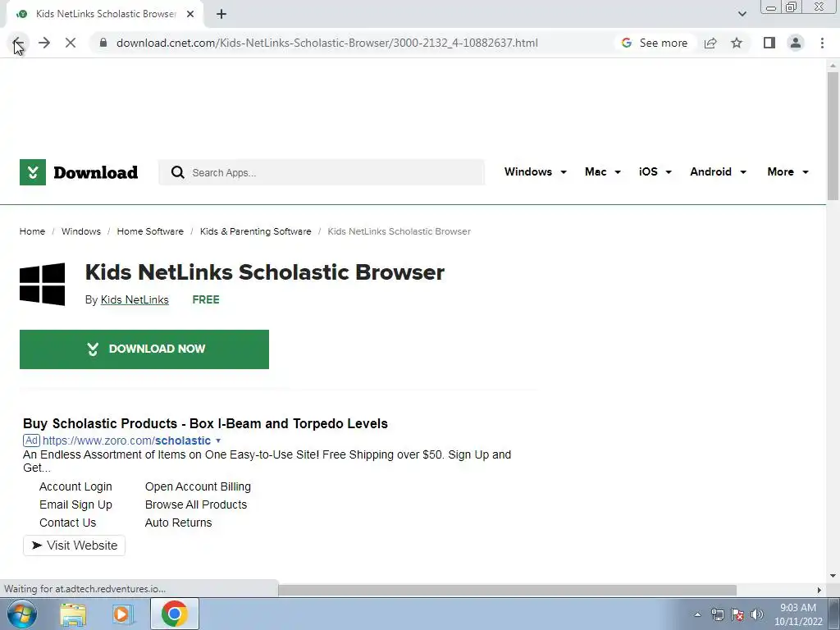The image size is (840, 630).
Task: Click the Windows logo app icon
Action: (x=43, y=284)
